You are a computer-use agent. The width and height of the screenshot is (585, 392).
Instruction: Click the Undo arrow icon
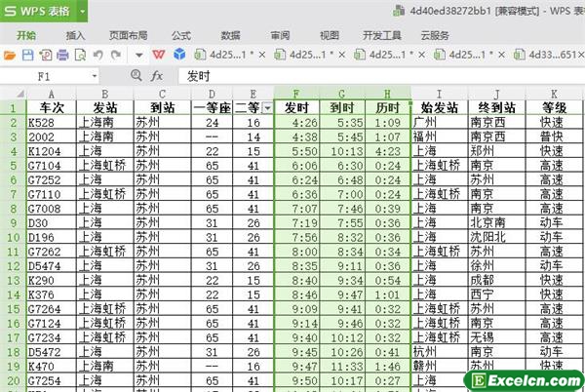click(x=98, y=56)
